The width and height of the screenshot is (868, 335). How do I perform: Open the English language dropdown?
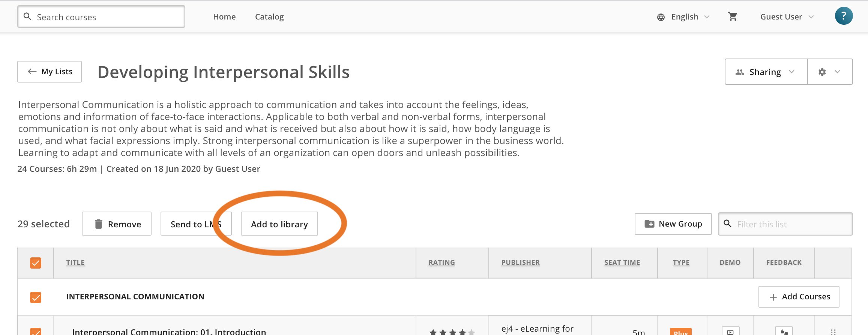684,17
